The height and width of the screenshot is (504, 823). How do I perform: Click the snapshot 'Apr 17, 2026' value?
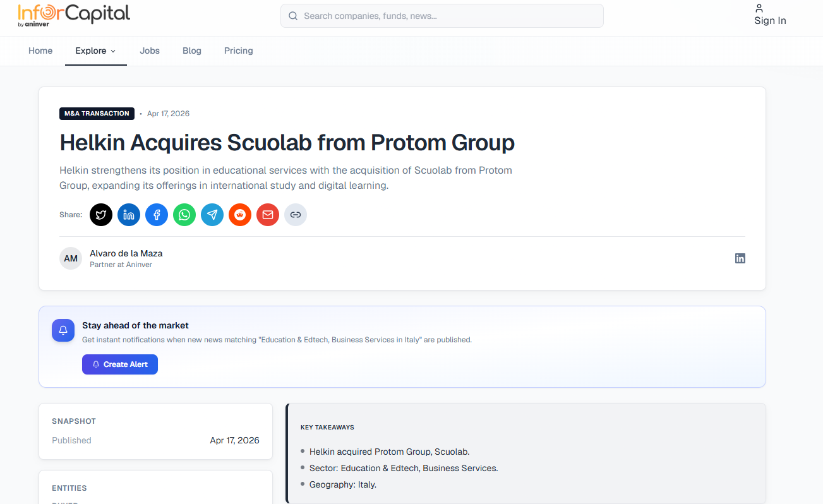click(235, 440)
